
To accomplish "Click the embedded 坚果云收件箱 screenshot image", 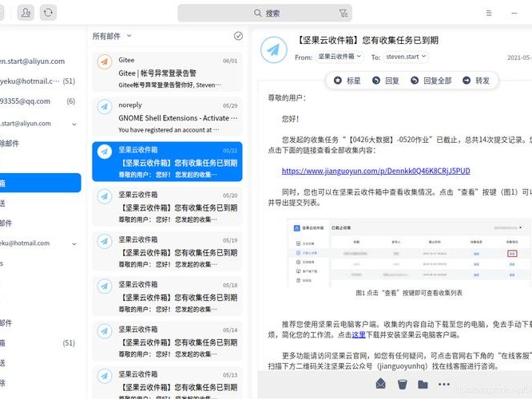I will 409,253.
